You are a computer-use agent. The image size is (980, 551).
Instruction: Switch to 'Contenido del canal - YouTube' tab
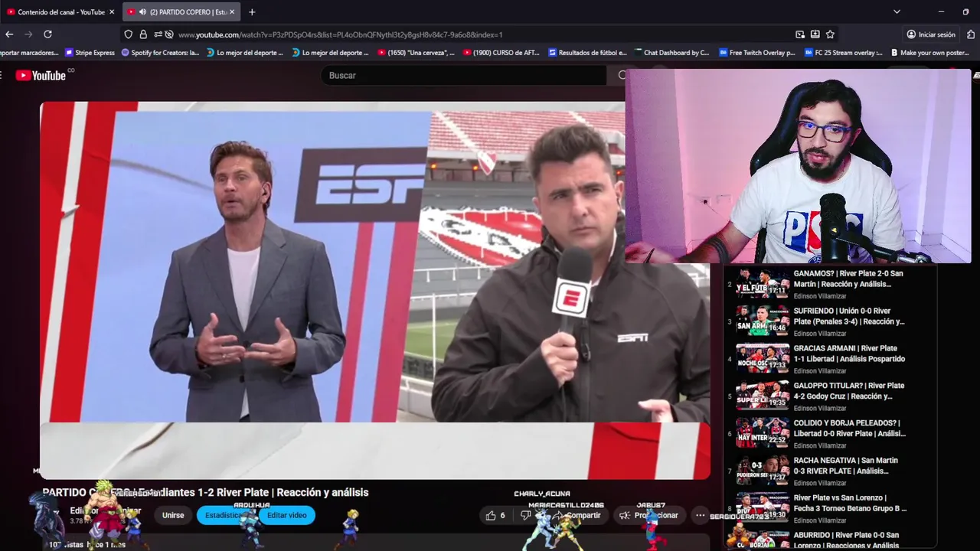[x=60, y=12]
